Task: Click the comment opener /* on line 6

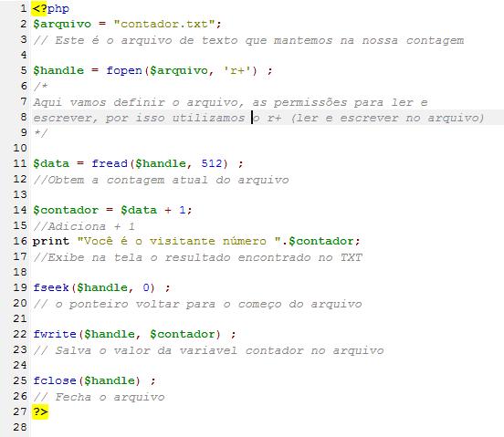Action: [x=40, y=86]
